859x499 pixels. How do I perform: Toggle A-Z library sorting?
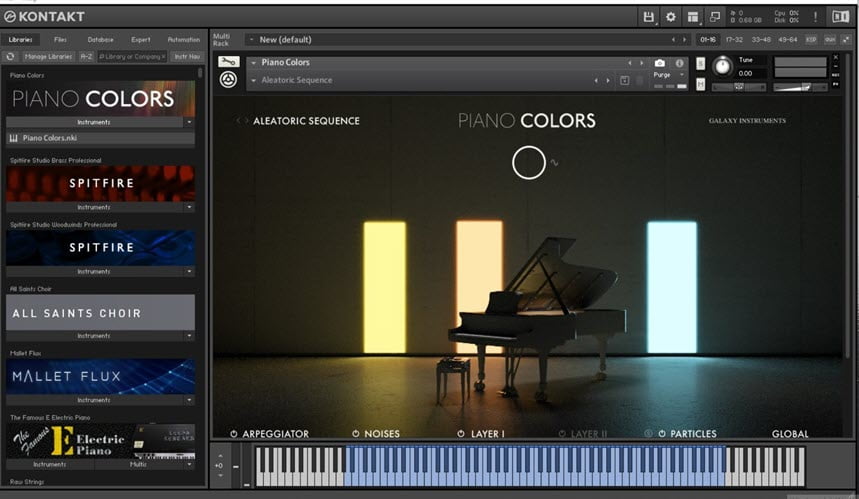86,56
